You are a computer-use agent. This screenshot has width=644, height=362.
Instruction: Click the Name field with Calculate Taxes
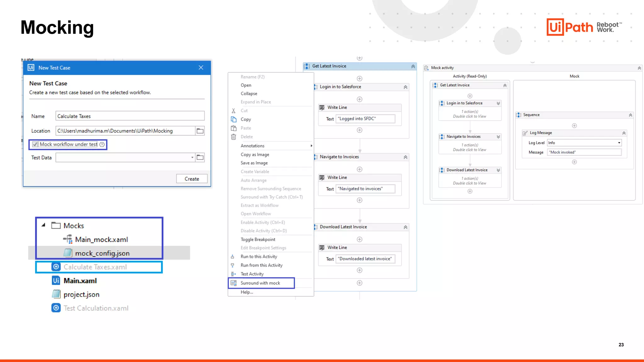(x=130, y=116)
